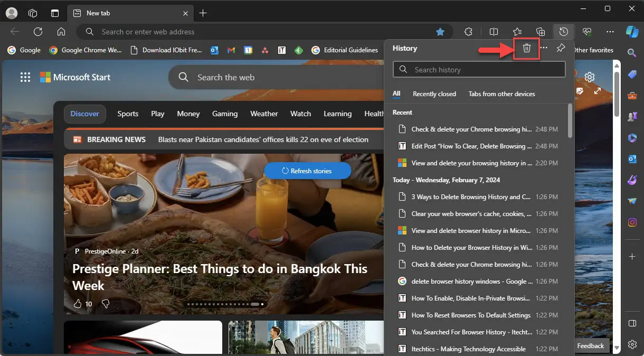The height and width of the screenshot is (356, 644).
Task: Send feedback via the Feedback button
Action: (590, 345)
